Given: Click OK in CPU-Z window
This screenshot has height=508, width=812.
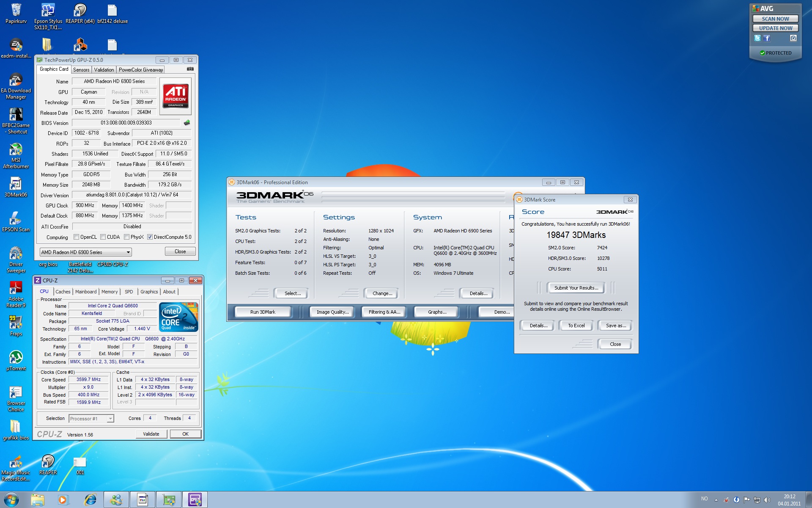Looking at the screenshot, I should tap(185, 434).
